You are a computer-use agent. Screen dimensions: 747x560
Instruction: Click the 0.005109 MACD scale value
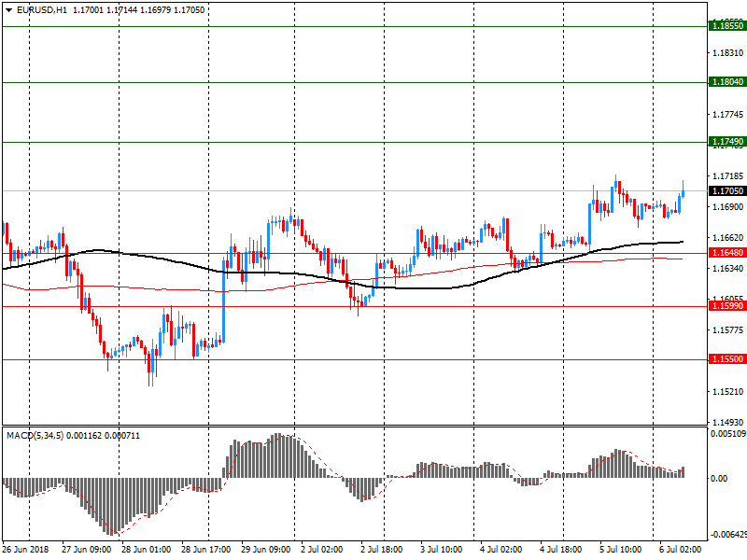[728, 433]
